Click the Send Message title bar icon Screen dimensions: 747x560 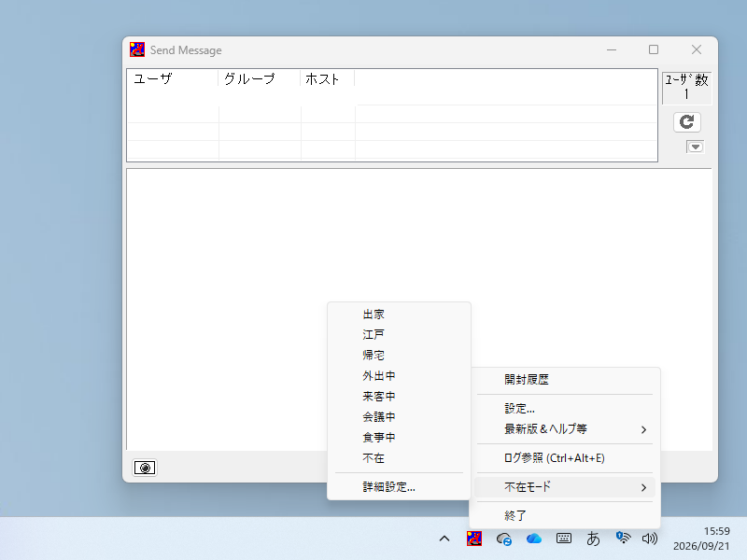137,49
